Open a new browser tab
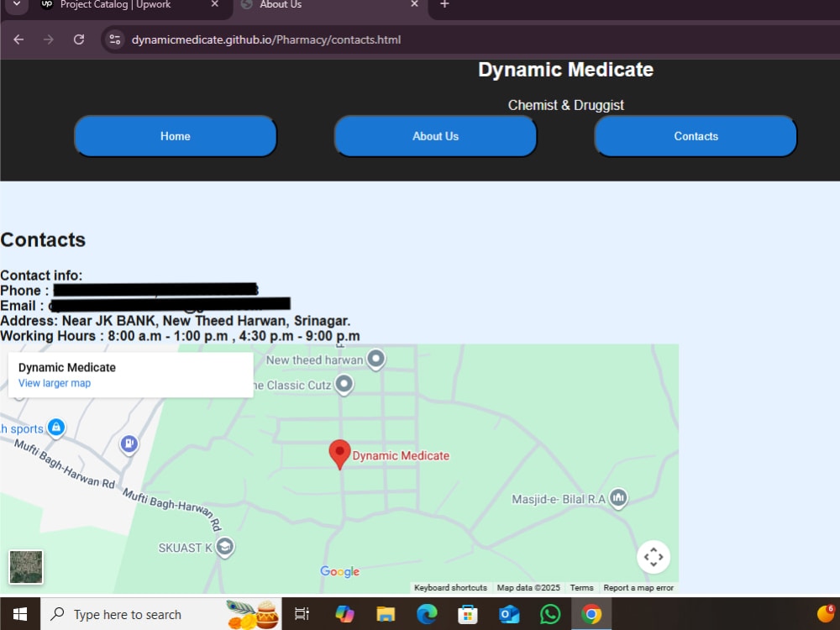Screen dimensions: 840x630 click(x=444, y=5)
